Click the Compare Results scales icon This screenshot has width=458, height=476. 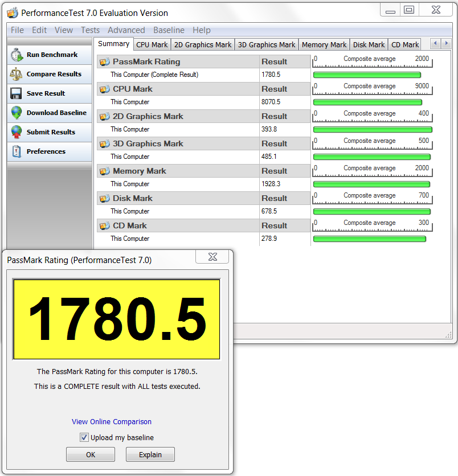tap(16, 74)
